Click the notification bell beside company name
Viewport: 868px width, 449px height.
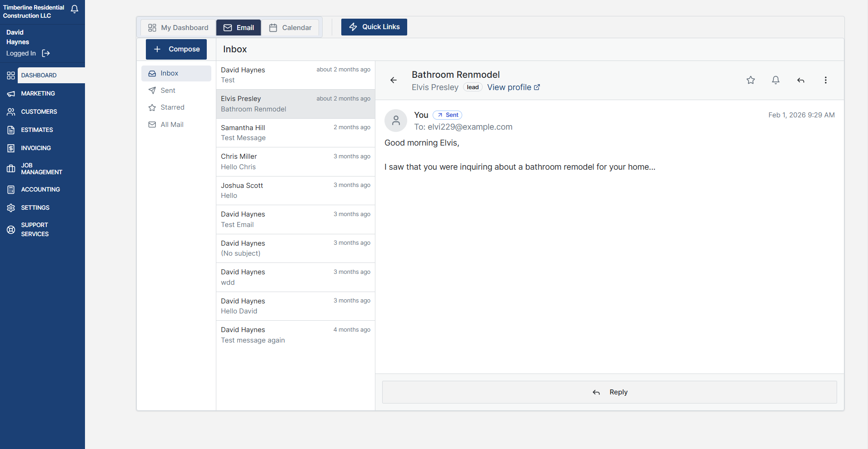(x=75, y=9)
